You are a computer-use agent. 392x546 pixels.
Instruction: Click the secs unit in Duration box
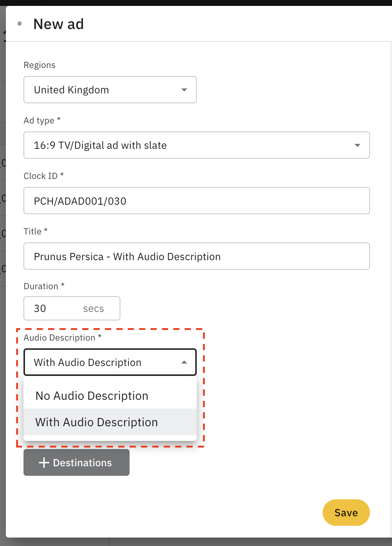(x=94, y=309)
